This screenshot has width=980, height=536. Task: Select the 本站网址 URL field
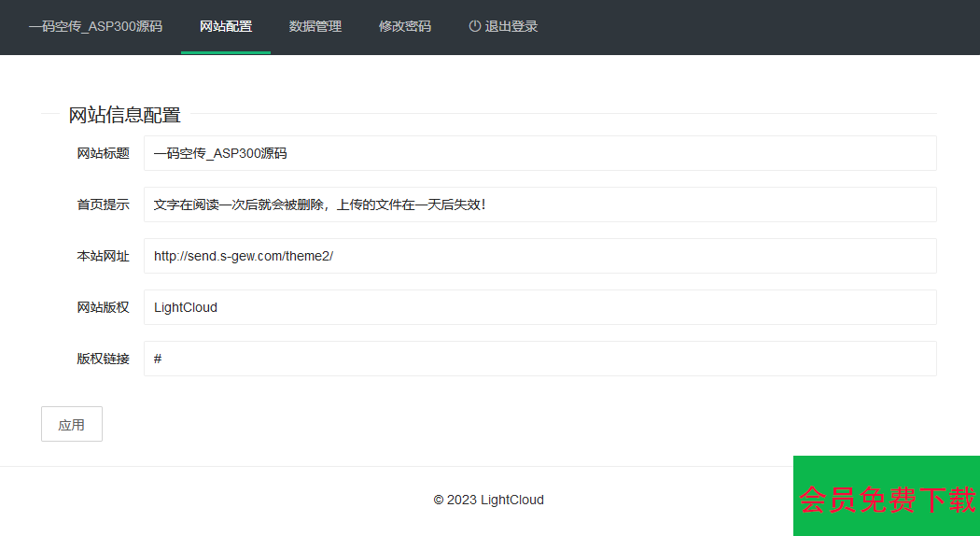click(x=539, y=256)
